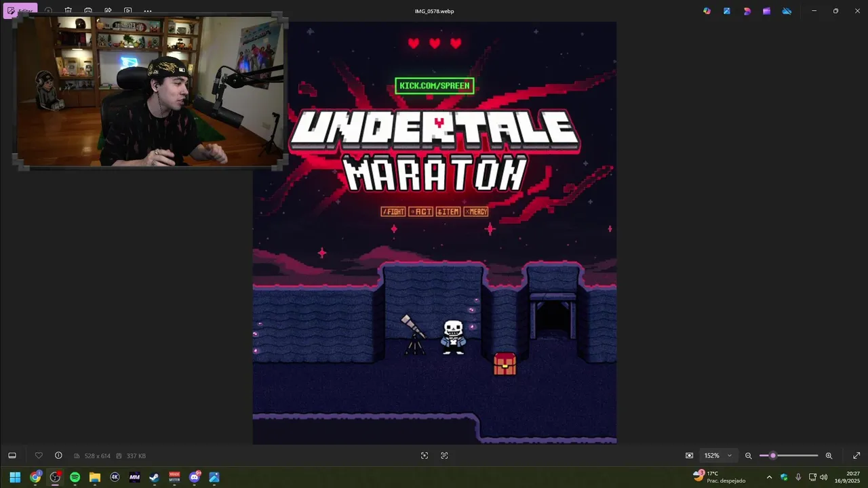Open the three-dots more options menu
The image size is (868, 488).
[148, 11]
